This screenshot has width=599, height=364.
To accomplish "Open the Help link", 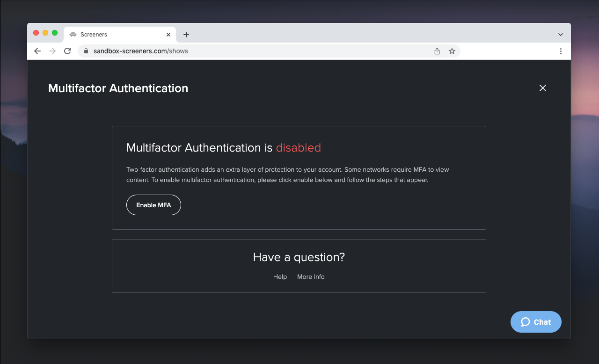I will [280, 277].
